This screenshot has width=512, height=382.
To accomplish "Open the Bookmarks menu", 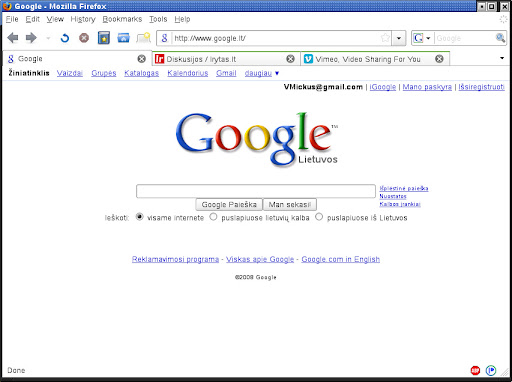I will pos(122,19).
